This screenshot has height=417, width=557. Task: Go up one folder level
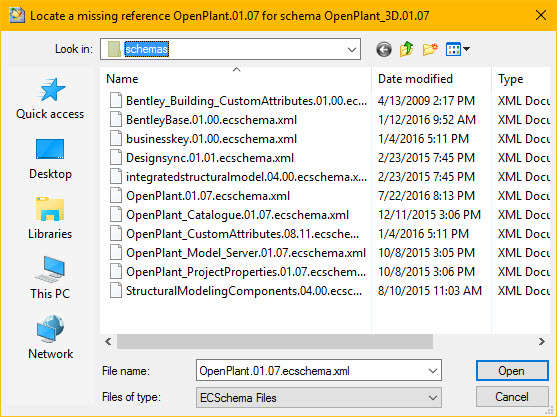pyautogui.click(x=406, y=49)
